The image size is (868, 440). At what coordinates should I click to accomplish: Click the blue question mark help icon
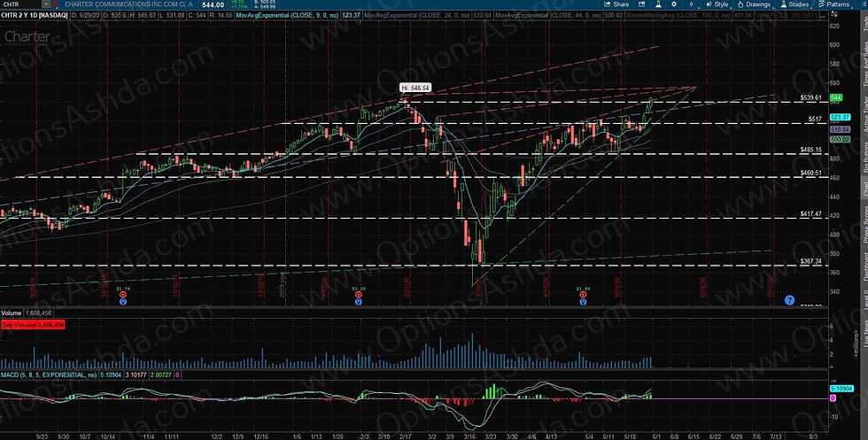[789, 300]
